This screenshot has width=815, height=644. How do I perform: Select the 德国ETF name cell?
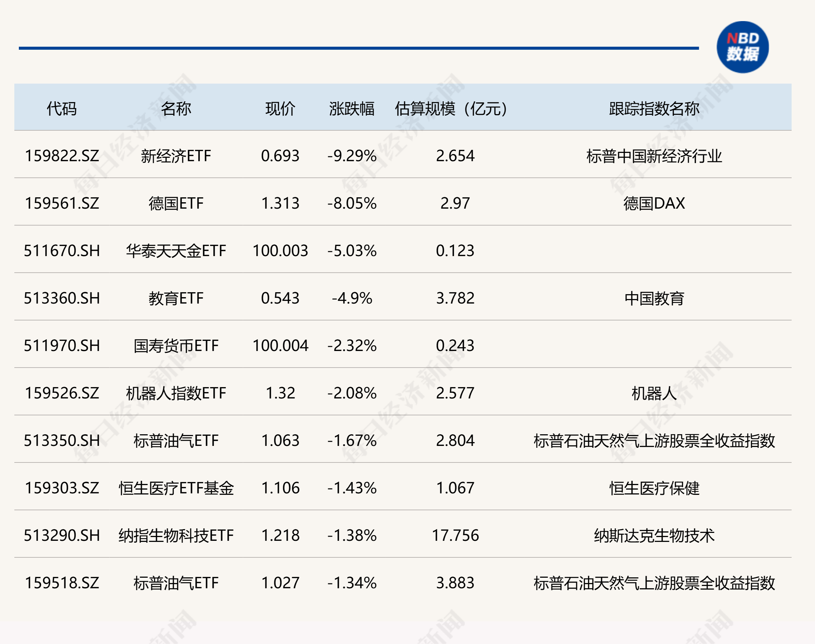(176, 203)
